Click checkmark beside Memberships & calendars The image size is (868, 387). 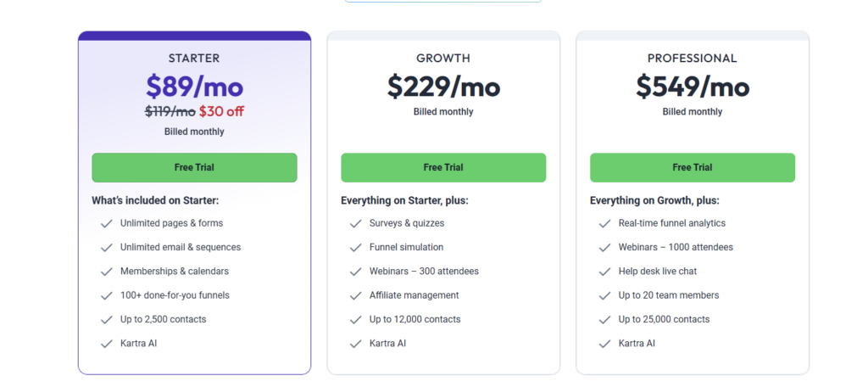(106, 272)
